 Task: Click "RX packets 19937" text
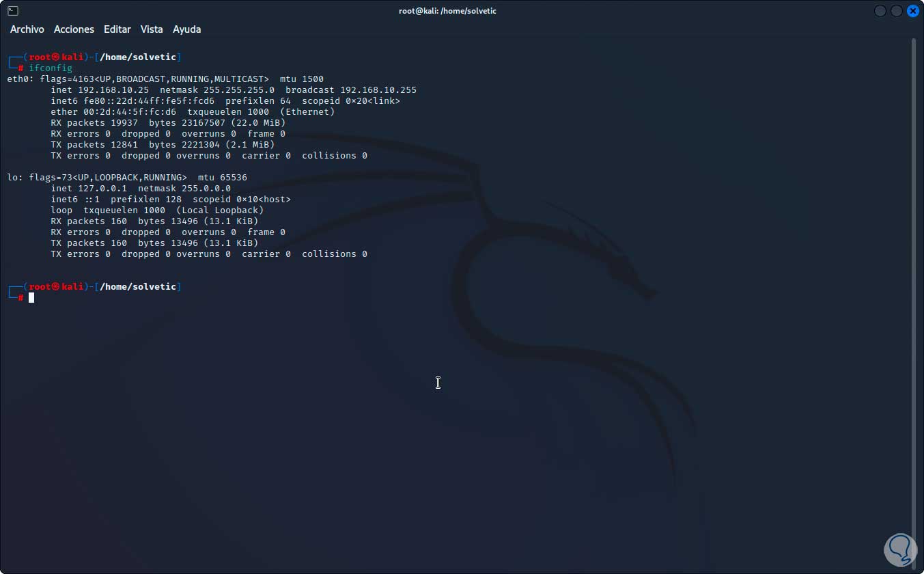pos(94,122)
